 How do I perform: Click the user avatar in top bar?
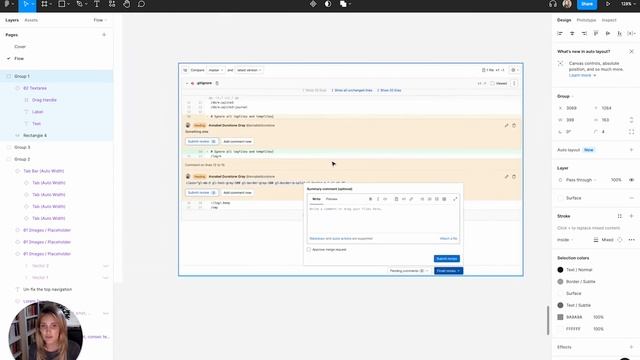pyautogui.click(x=567, y=4)
